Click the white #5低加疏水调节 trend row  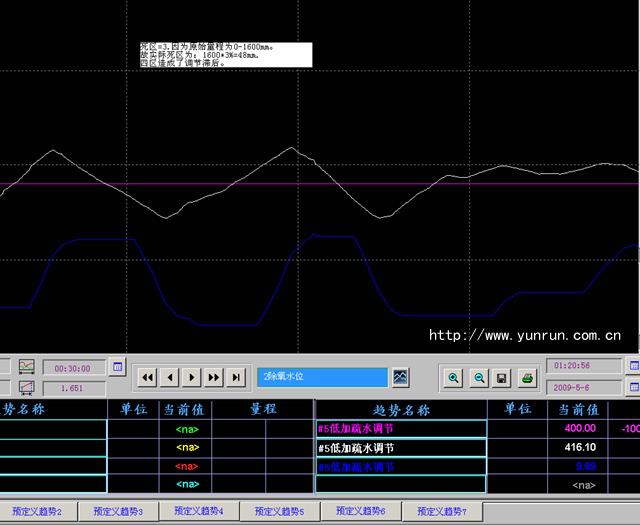[x=400, y=447]
